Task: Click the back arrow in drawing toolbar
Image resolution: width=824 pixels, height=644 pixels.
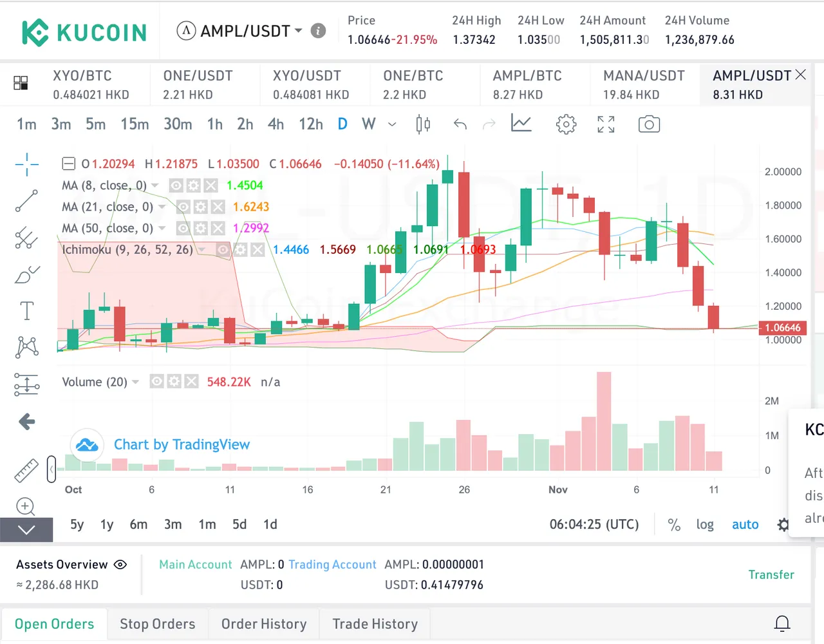Action: click(x=27, y=422)
